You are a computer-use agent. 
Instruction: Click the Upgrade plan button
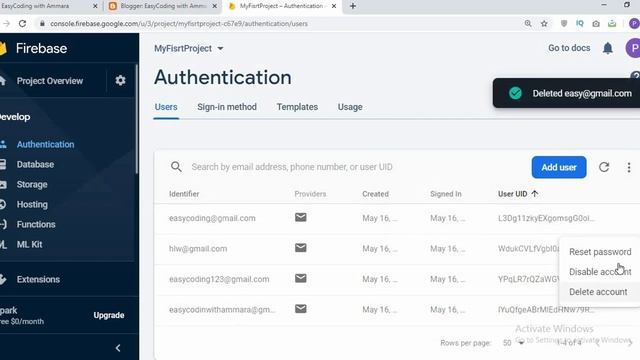coord(109,315)
